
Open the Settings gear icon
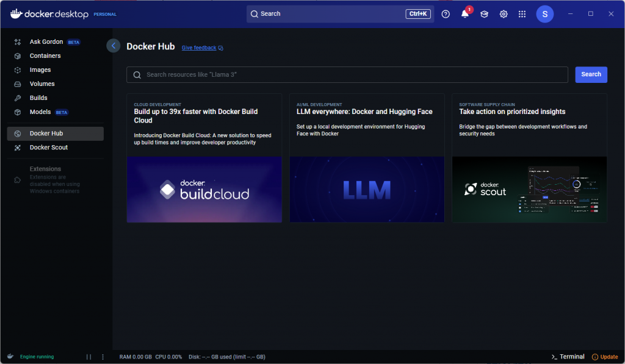tap(504, 14)
